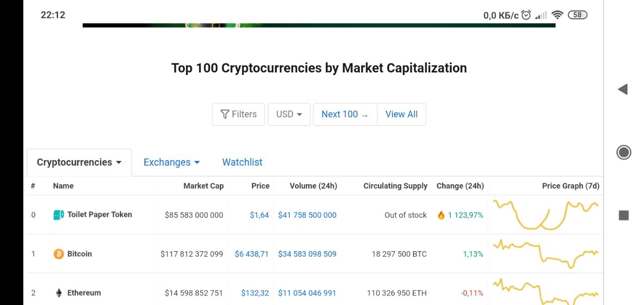Click the Ethereum diamond logo icon
Screen dimensions: 644x305
(x=59, y=293)
